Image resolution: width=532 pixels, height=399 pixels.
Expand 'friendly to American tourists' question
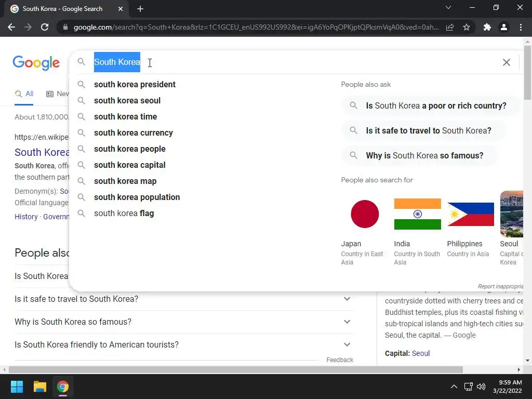point(184,345)
